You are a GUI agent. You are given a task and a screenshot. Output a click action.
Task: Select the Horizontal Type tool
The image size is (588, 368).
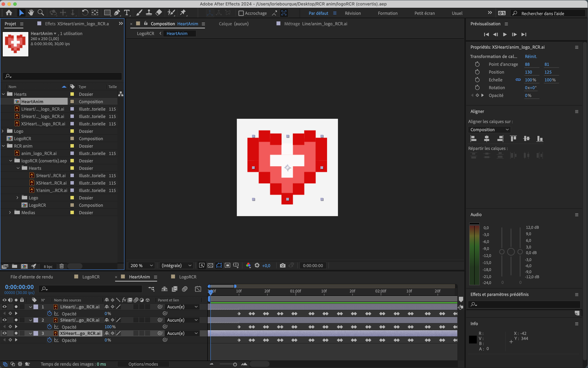pos(127,13)
